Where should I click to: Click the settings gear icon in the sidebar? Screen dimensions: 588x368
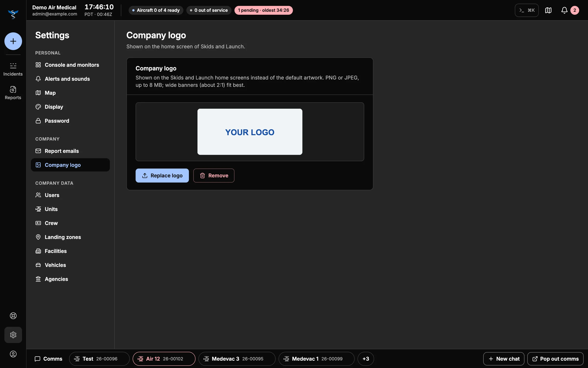point(13,335)
